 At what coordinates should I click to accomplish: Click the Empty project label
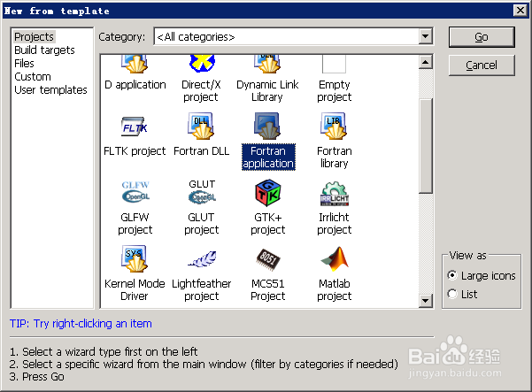click(x=335, y=90)
